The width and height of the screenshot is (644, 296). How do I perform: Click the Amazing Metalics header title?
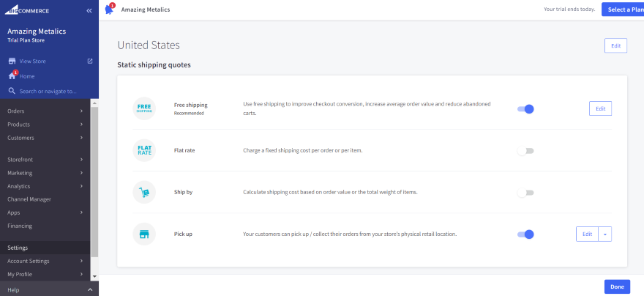tap(146, 10)
